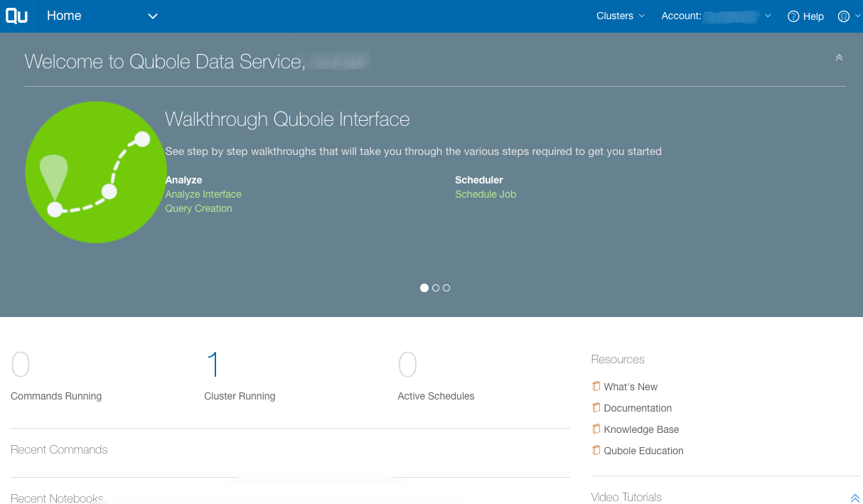Click the Qubole Qu logo icon
The image size is (863, 504).
tap(16, 16)
